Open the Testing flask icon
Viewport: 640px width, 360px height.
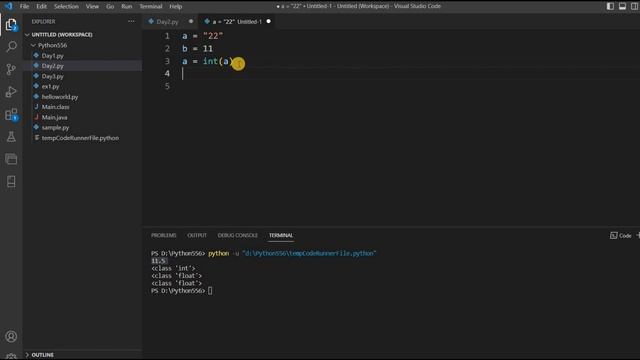[11, 137]
